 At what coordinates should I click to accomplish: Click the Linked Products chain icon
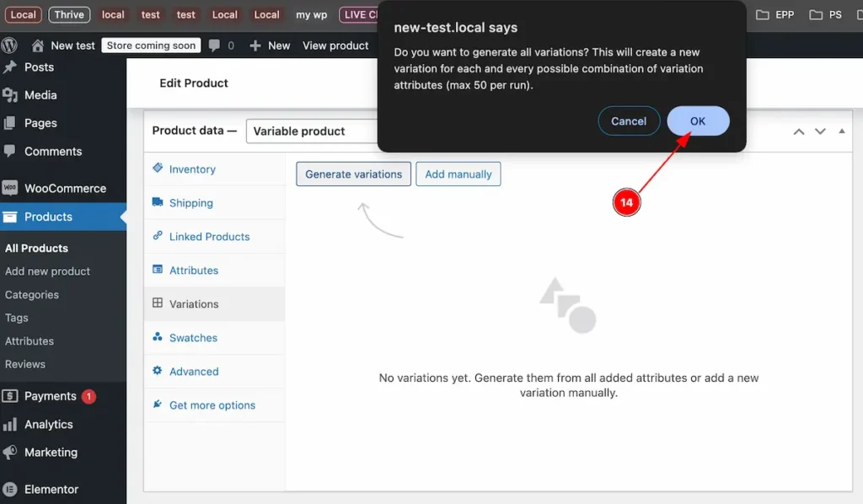158,235
